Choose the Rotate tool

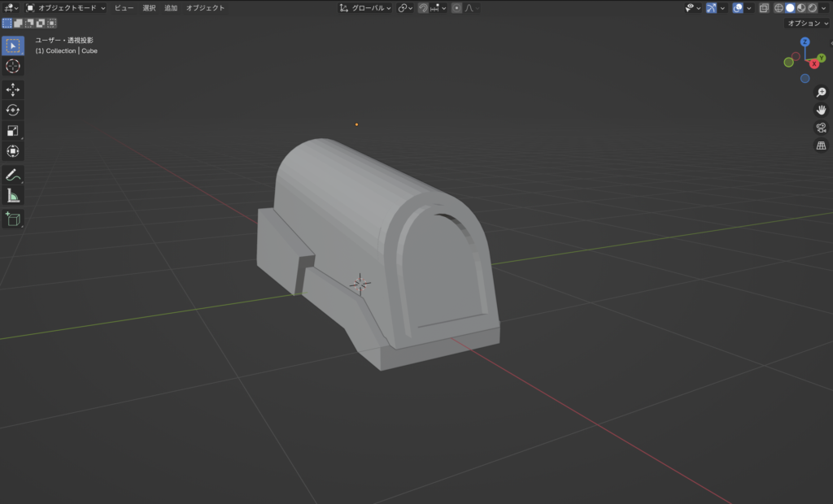[x=13, y=110]
